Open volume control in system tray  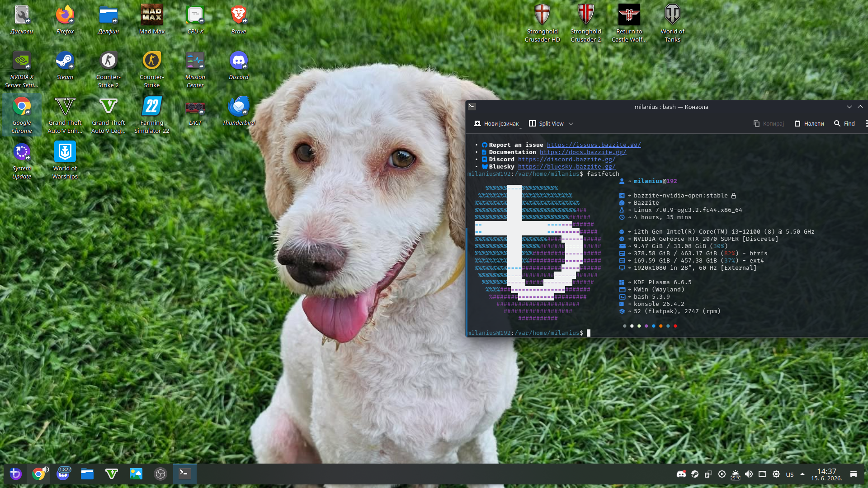[749, 474]
